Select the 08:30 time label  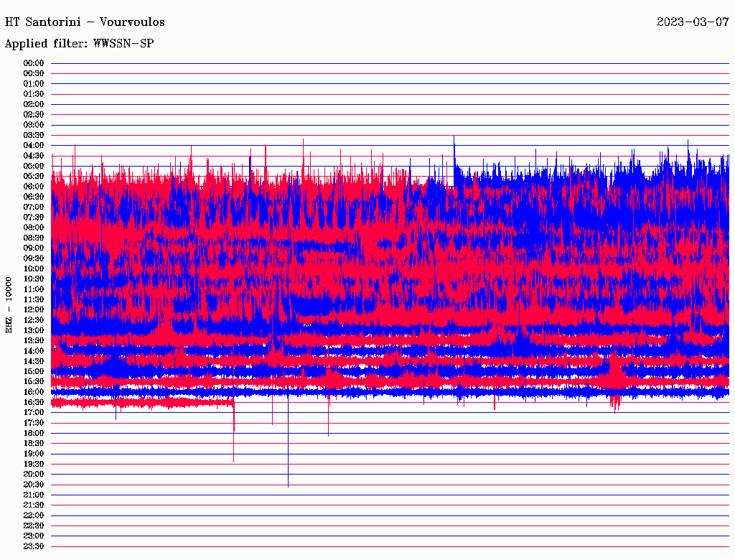[x=34, y=238]
